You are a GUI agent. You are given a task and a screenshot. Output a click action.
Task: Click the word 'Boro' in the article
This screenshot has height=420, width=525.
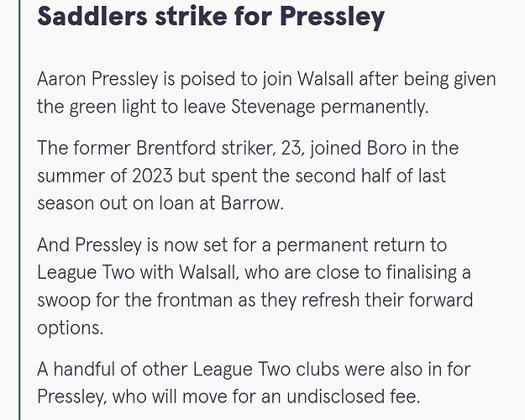click(386, 148)
